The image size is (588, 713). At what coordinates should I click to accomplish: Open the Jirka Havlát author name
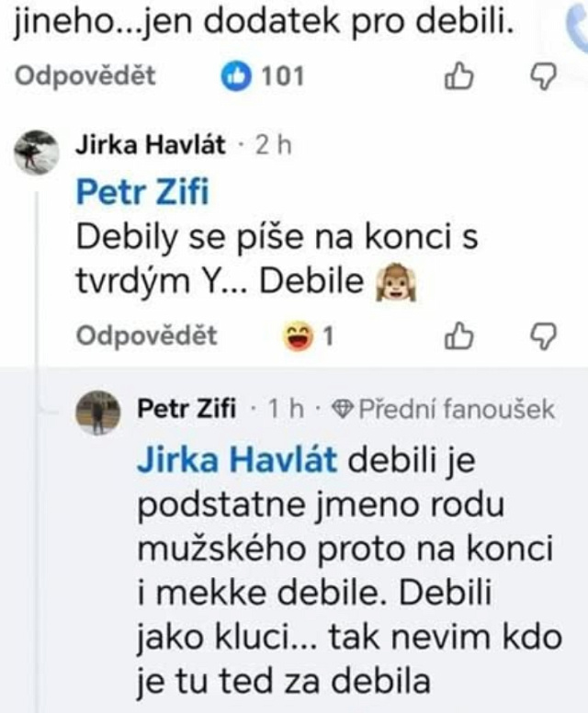coord(149,146)
